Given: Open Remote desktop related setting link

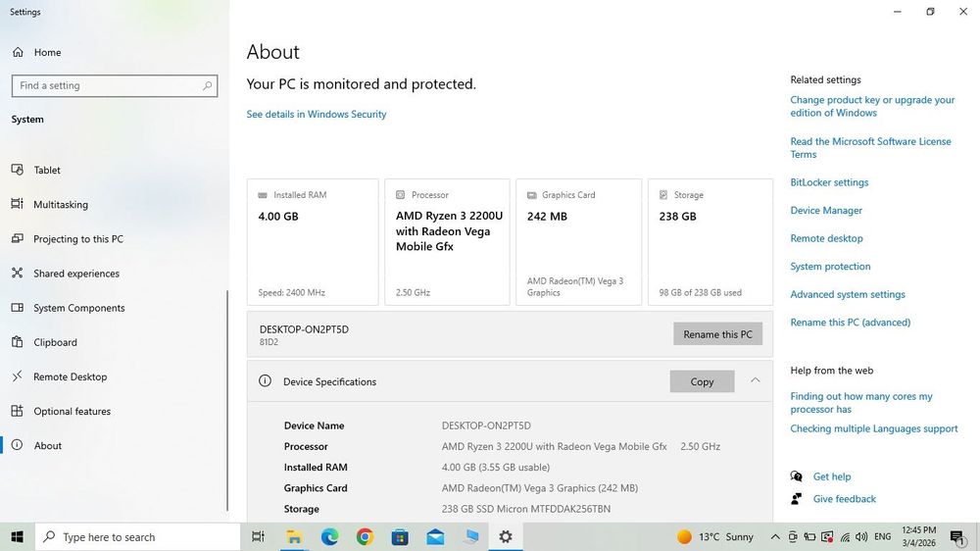Looking at the screenshot, I should (826, 238).
